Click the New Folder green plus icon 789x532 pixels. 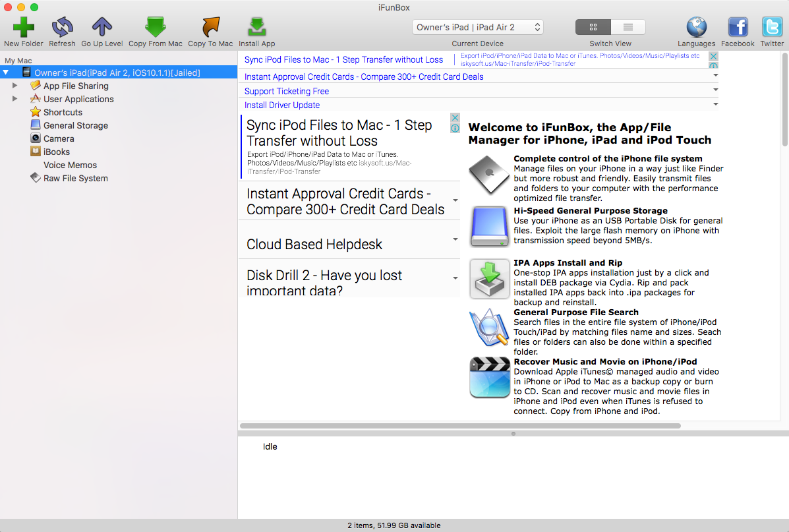point(23,27)
